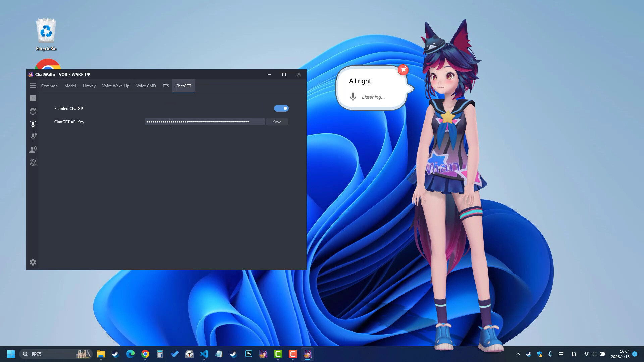The height and width of the screenshot is (362, 644).
Task: Disable the Enabled ChatGPT toggle
Action: pyautogui.click(x=281, y=108)
